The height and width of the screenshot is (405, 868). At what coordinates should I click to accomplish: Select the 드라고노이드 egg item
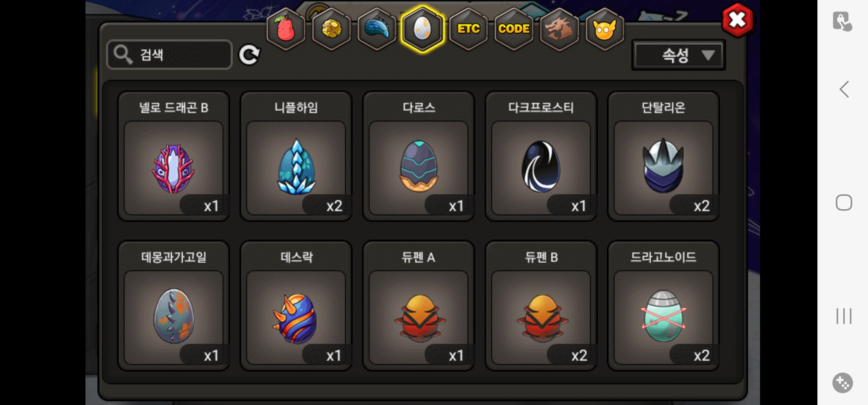click(x=663, y=306)
